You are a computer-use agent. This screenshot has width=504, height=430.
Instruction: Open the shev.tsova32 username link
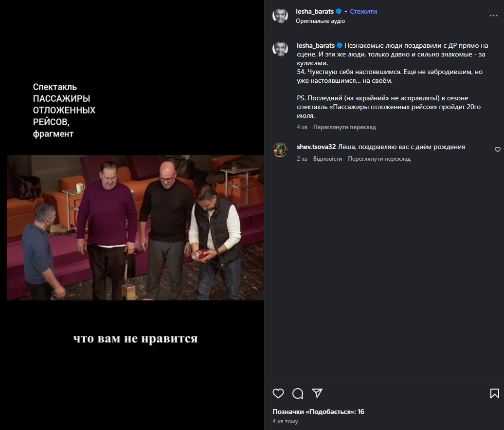(x=316, y=147)
